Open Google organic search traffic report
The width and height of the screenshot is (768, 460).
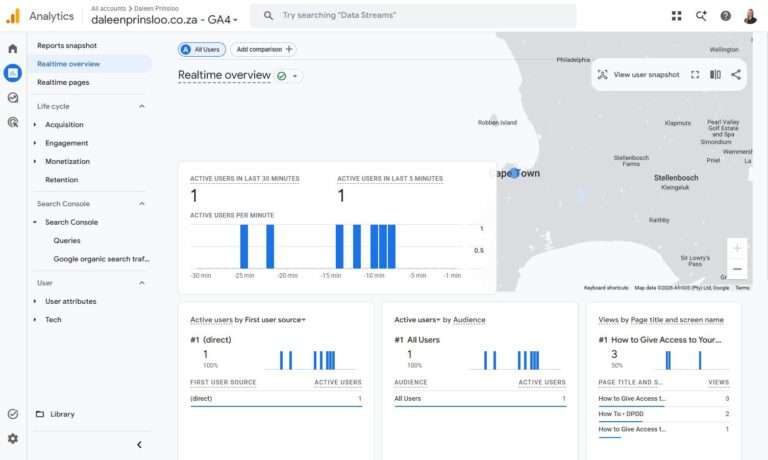click(102, 259)
